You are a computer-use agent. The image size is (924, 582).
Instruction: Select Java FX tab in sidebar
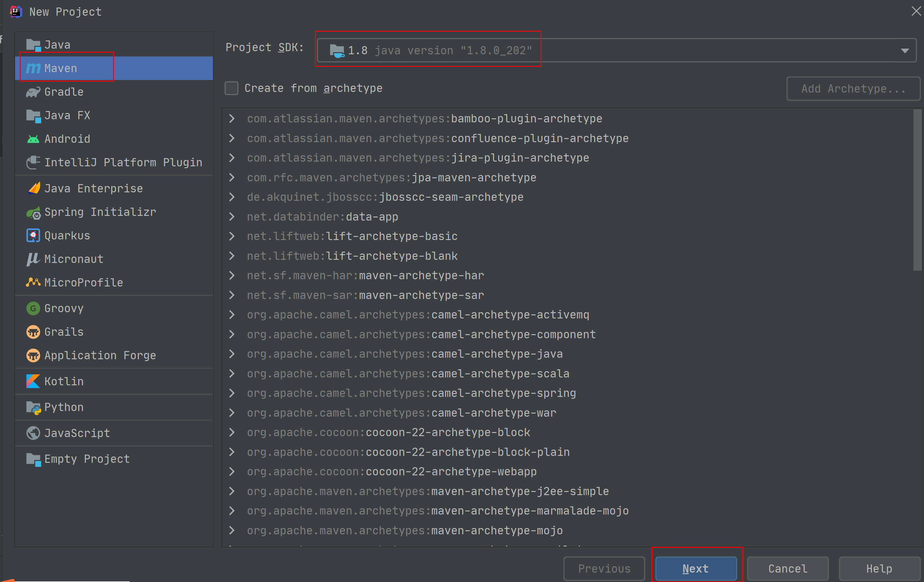click(67, 116)
